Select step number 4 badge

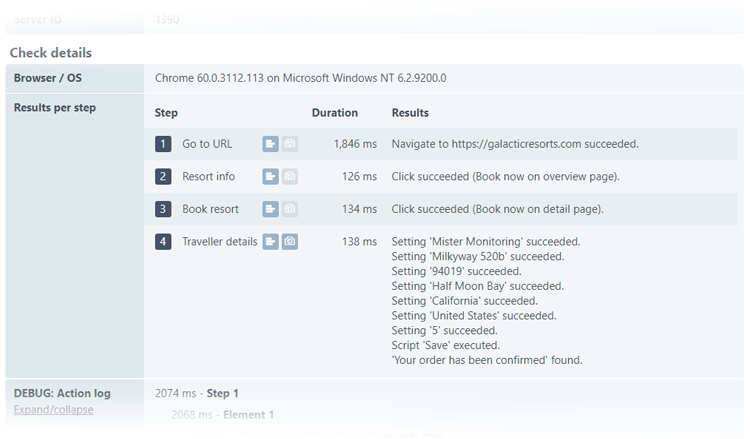pyautogui.click(x=163, y=241)
